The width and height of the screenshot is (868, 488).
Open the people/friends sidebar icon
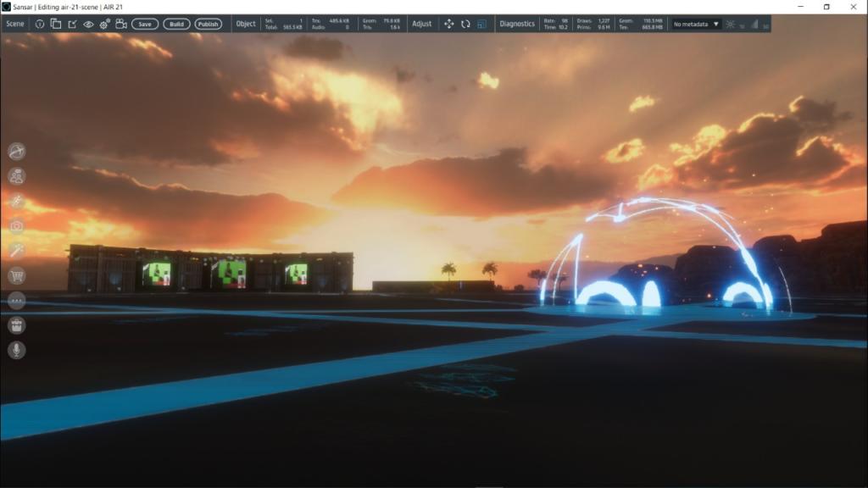pyautogui.click(x=17, y=176)
